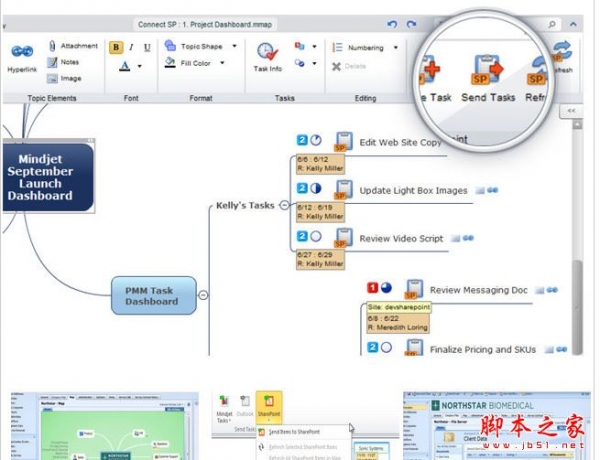Screen dimensions: 600x460
Task: Select the Finalize Pricing and SKUs topic
Action: tap(483, 350)
